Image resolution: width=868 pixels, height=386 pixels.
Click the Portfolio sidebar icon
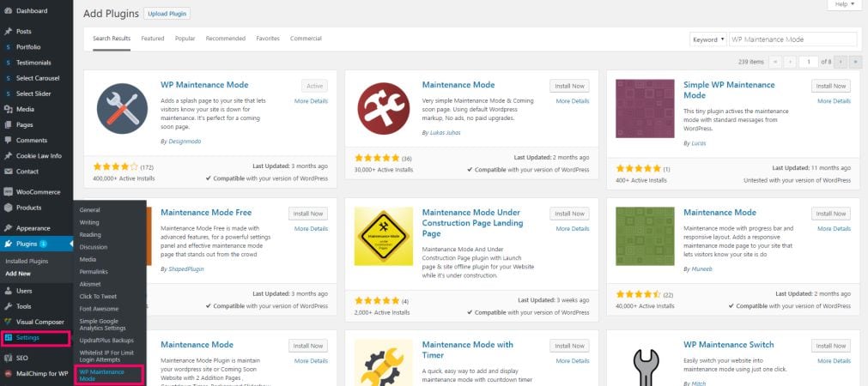[8, 47]
